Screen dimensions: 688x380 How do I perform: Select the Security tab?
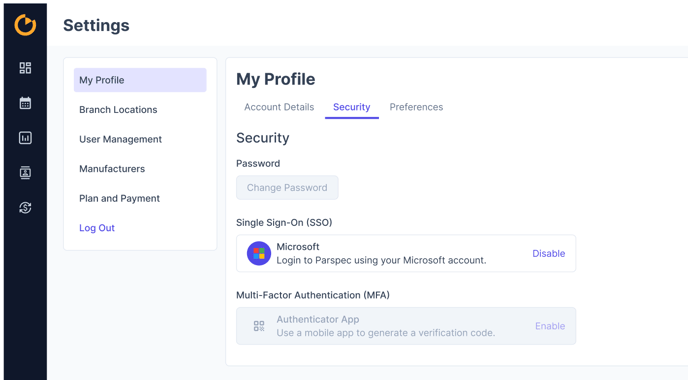tap(351, 107)
